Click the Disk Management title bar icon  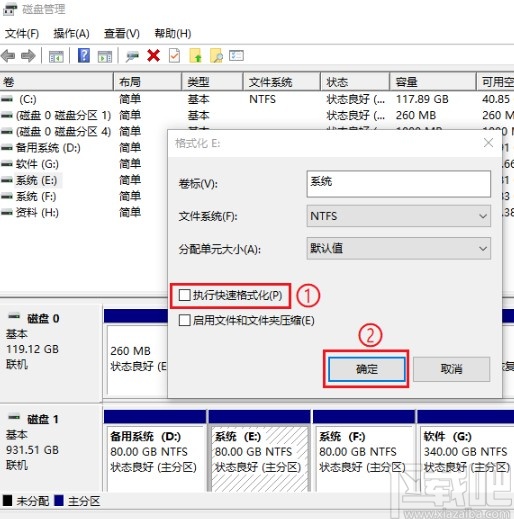(x=10, y=9)
